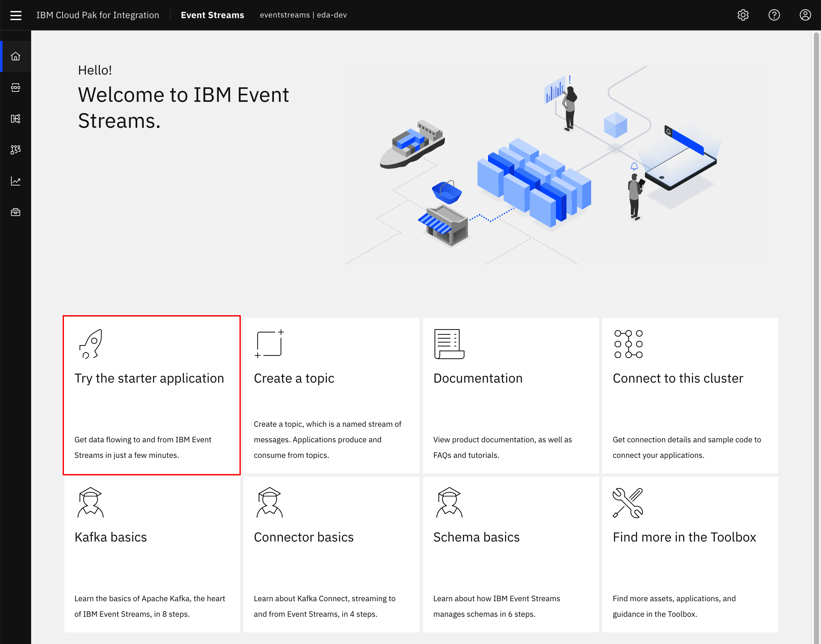Click 'Find more assets, applications' description
This screenshot has width=821, height=644.
(x=674, y=606)
